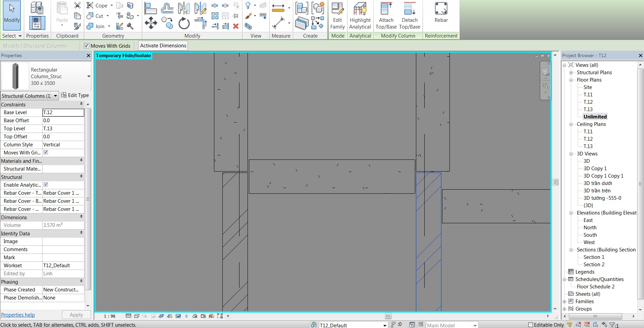Click the red Delete X icon
The width and height of the screenshot is (644, 328).
(x=236, y=26)
